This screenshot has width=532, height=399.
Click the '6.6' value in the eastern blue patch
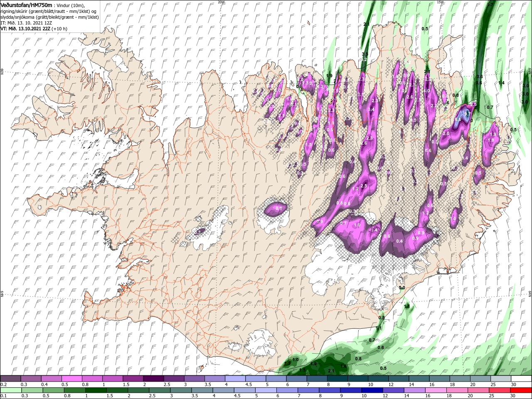point(458,120)
